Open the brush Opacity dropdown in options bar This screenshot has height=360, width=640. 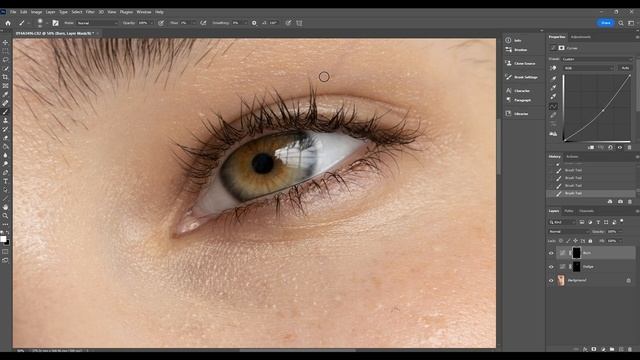click(152, 23)
